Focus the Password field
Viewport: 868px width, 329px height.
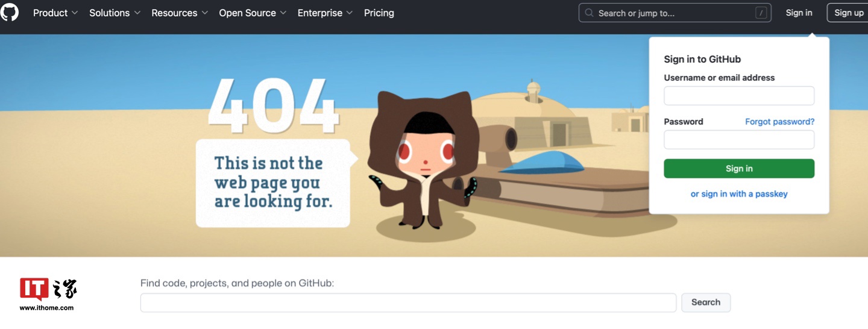point(739,140)
